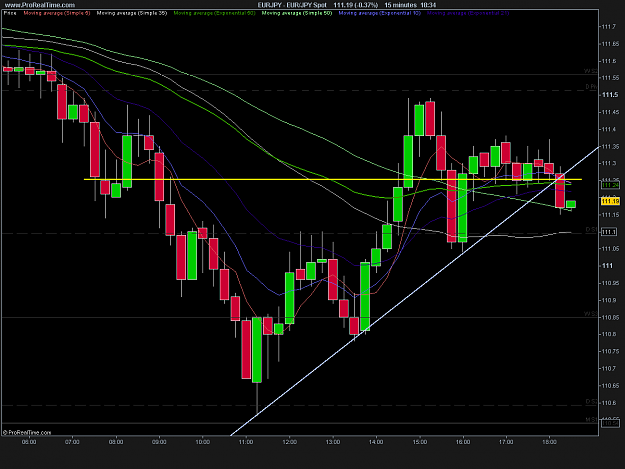This screenshot has height=469, width=625.
Task: Click the 111.7 price axis label
Action: pyautogui.click(x=608, y=27)
